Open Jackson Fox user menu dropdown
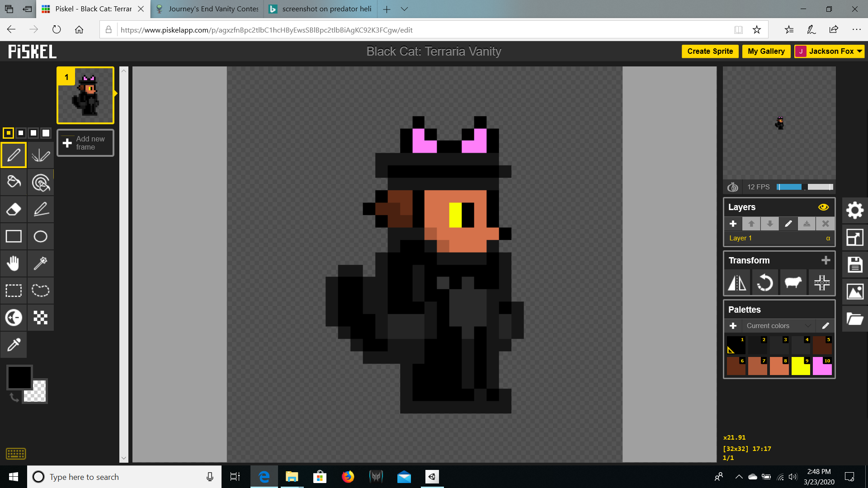The image size is (868, 488). pyautogui.click(x=829, y=51)
